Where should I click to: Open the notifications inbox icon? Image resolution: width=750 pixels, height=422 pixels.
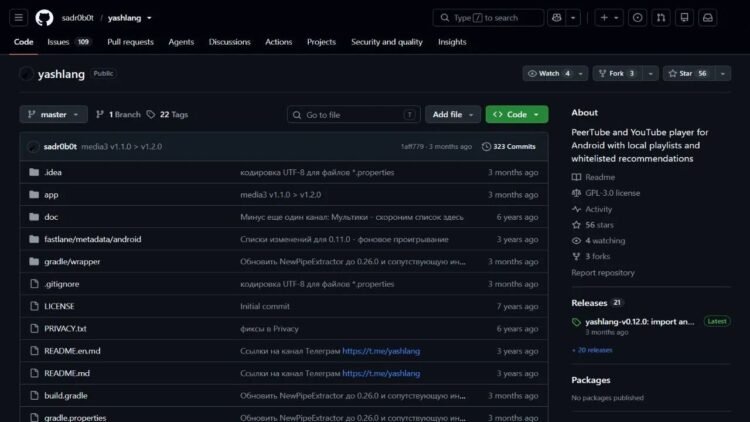point(707,18)
